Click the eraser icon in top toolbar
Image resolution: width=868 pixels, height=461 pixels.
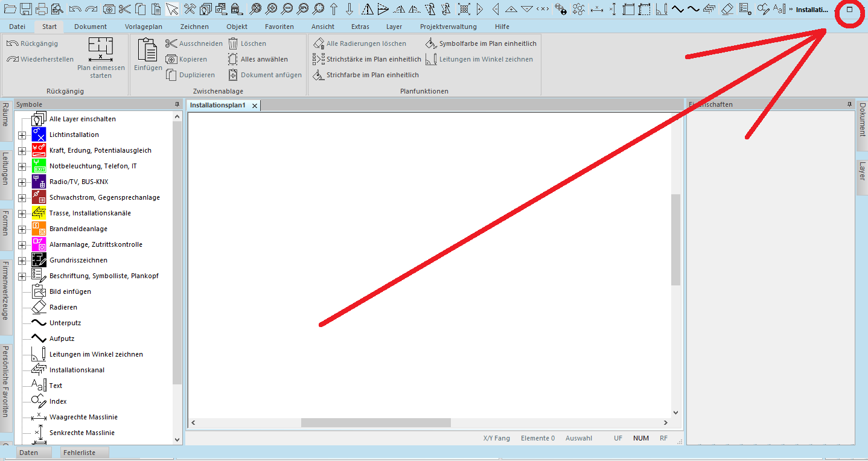(727, 9)
